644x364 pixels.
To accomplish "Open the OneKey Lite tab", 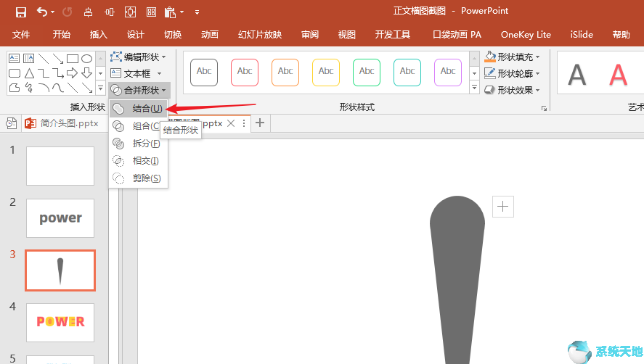I will click(x=526, y=35).
